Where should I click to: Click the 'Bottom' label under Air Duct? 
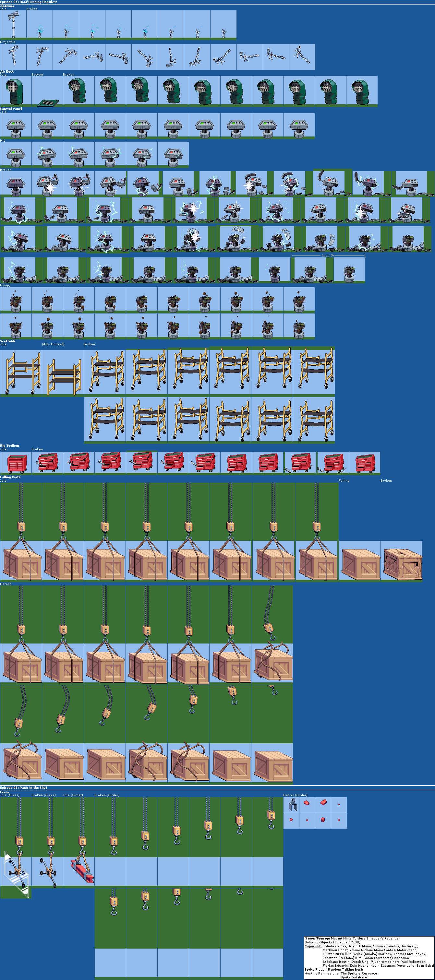point(37,75)
